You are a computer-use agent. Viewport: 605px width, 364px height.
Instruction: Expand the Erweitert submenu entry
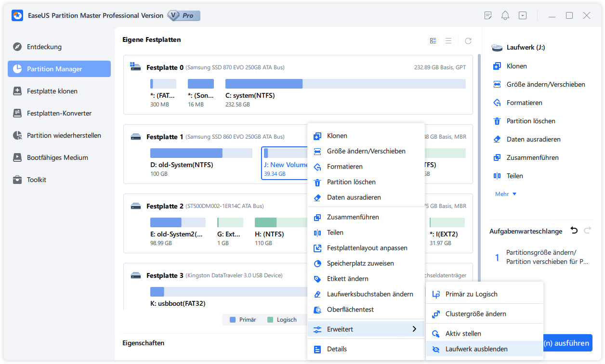coord(366,329)
